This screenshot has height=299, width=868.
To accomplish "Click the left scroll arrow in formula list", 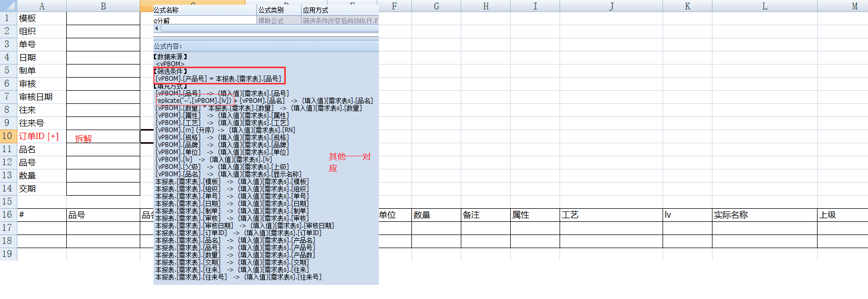I will (157, 28).
